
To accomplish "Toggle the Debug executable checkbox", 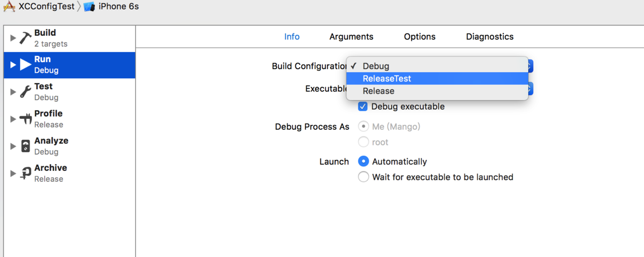I will click(x=363, y=106).
